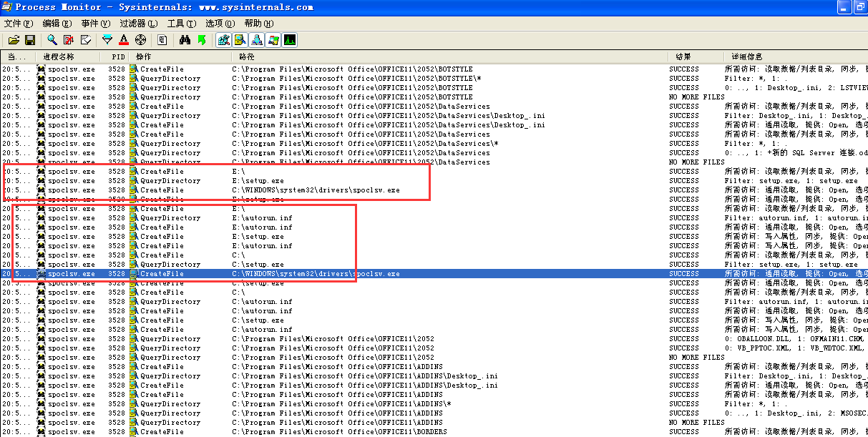Toggle event capture with the magnifier icon
This screenshot has width=868, height=437.
52,40
